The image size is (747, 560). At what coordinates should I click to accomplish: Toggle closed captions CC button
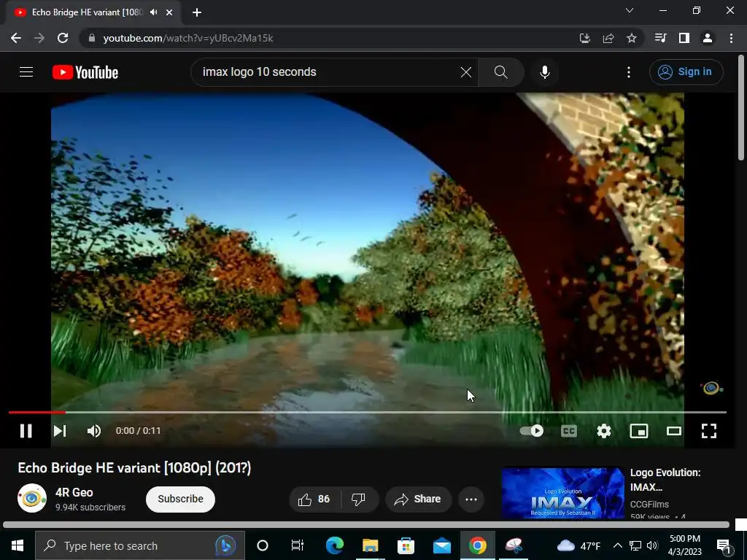coord(569,431)
